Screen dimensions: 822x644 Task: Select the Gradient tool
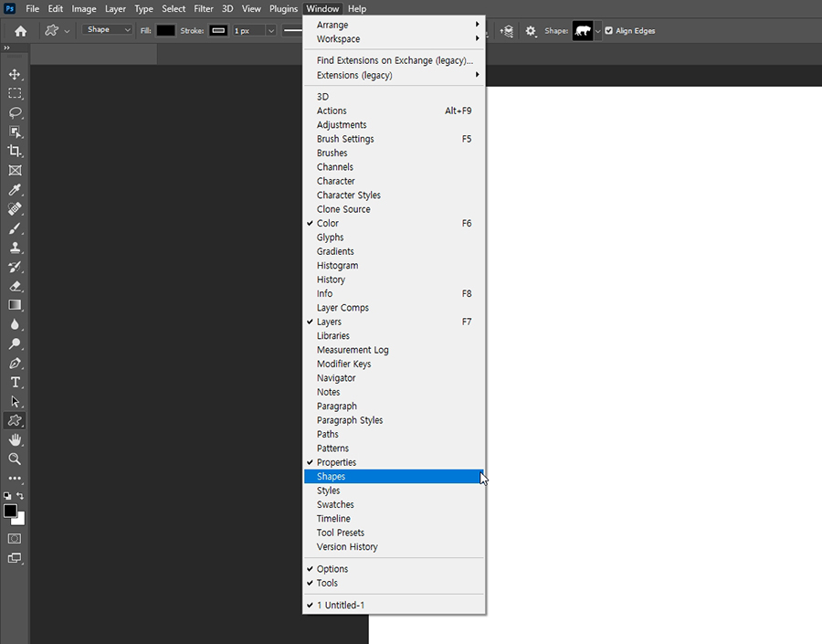tap(15, 305)
